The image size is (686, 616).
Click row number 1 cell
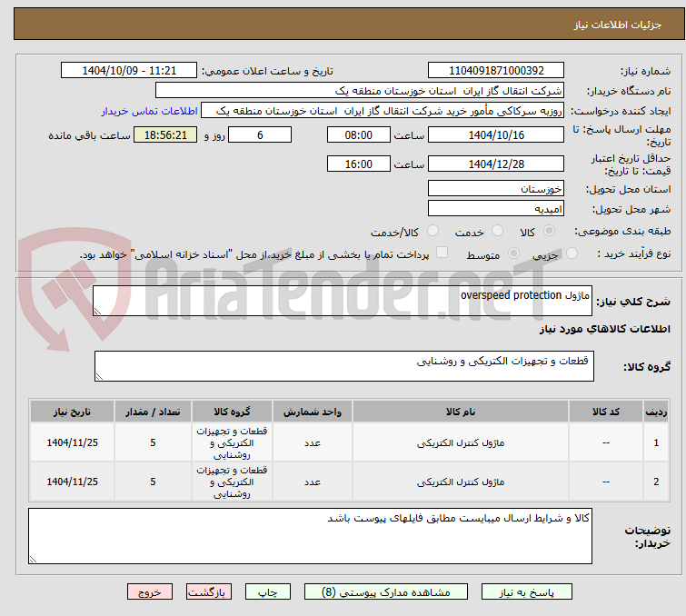656,442
